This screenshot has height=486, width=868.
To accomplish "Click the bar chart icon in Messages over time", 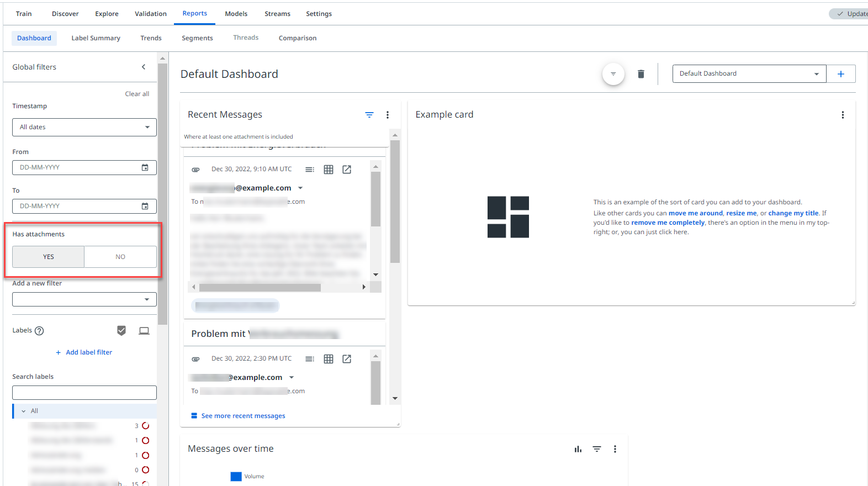I will click(578, 449).
